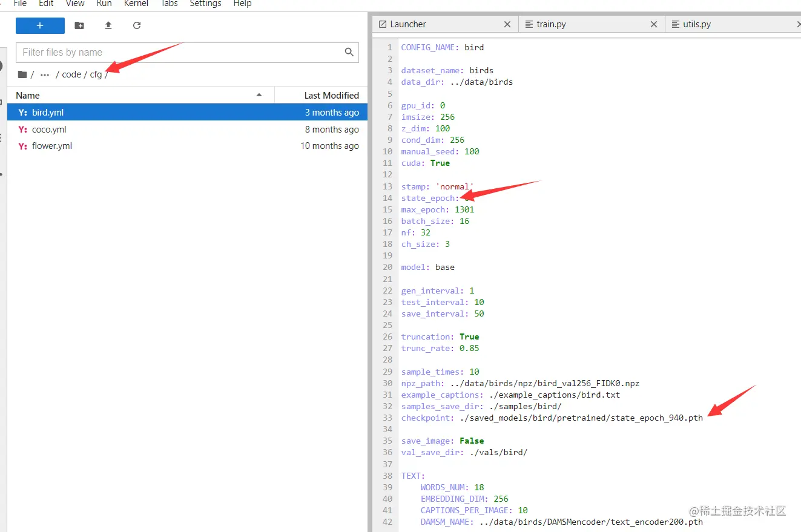This screenshot has width=801, height=532.
Task: Click the imsize: 256 line
Action: coord(428,117)
